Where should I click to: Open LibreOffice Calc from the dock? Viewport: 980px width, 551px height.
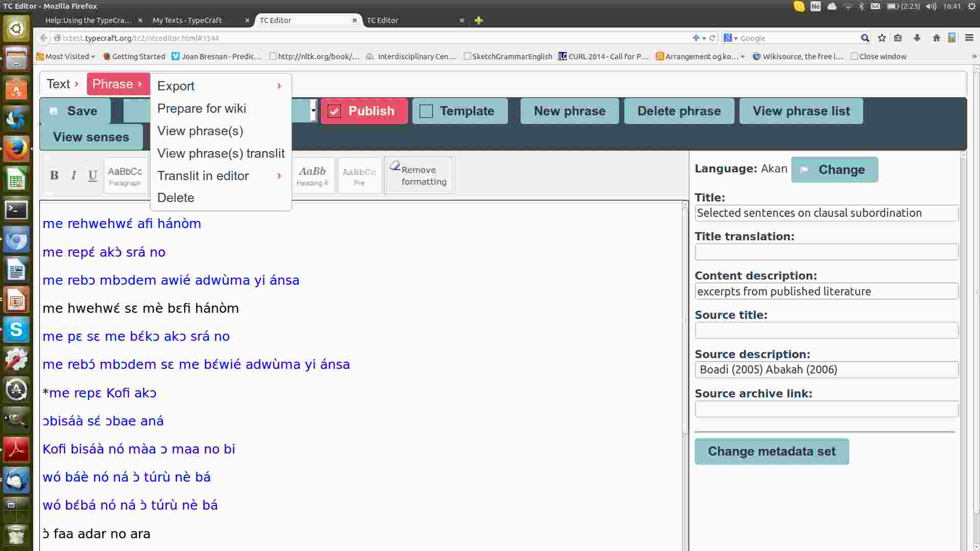[16, 180]
